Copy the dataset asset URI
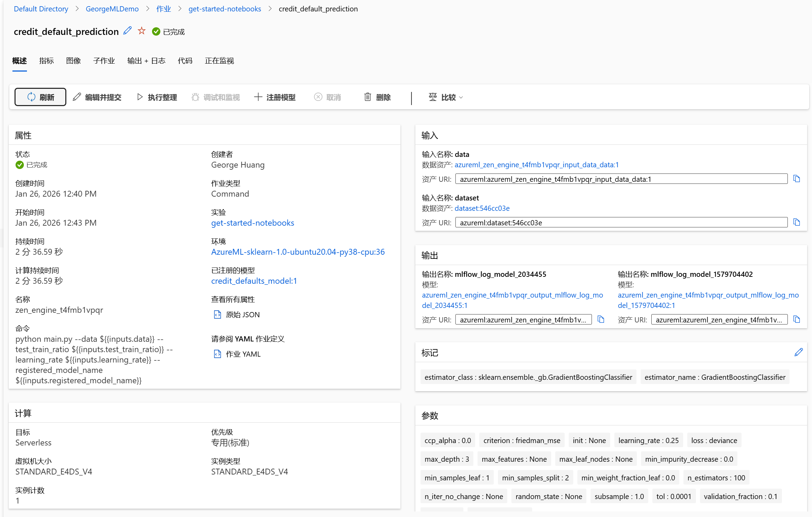 796,222
